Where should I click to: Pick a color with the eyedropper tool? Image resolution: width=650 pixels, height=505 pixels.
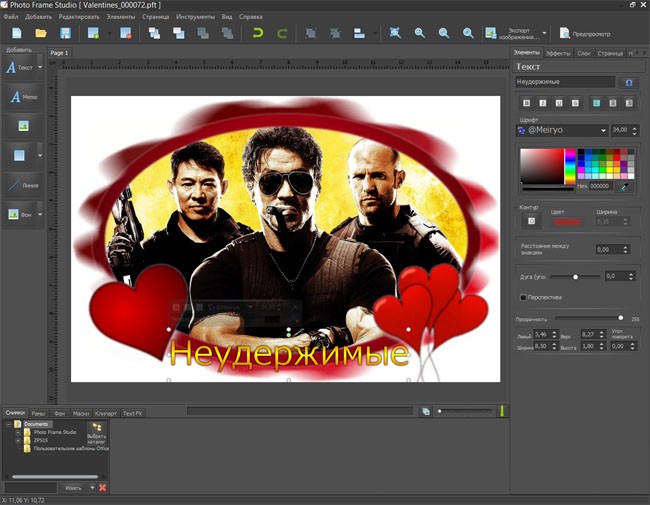point(624,187)
